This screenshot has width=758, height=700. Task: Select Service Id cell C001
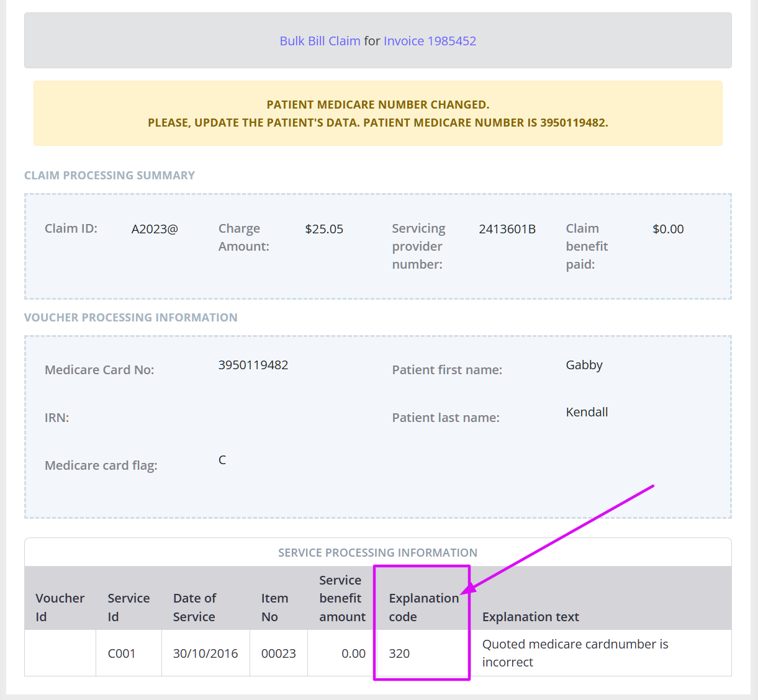pos(121,653)
